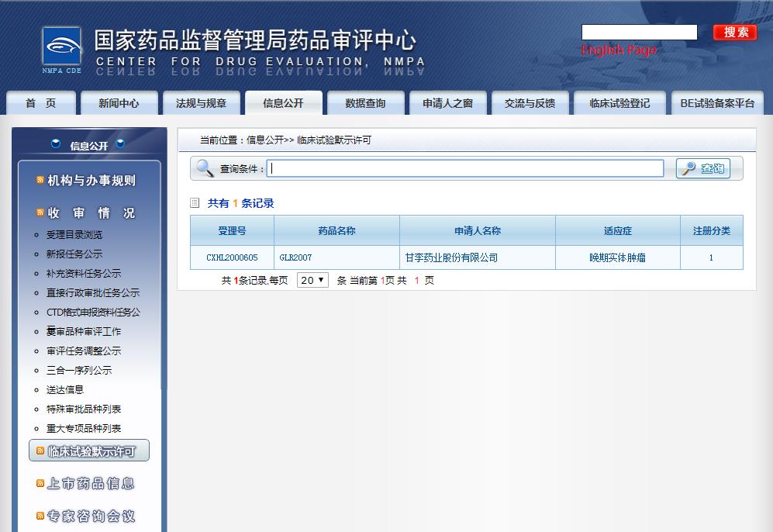Select 特殊审批品种列表 in the sidebar
Screen dimensions: 773x532
pyautogui.click(x=84, y=409)
